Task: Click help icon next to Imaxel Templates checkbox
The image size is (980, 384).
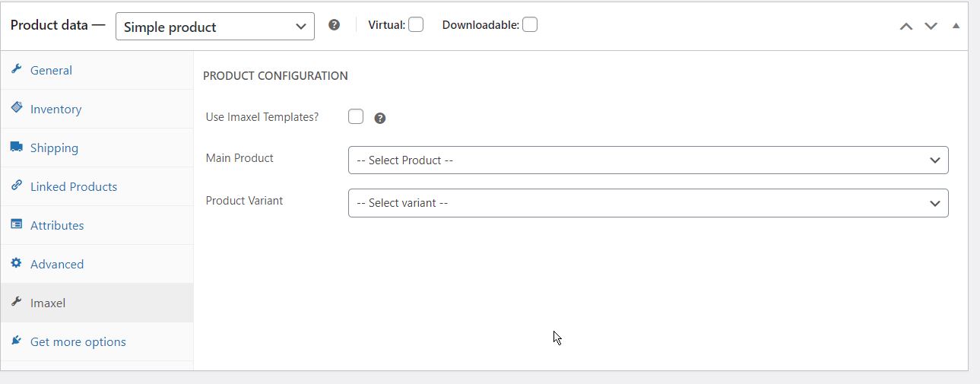Action: point(380,118)
